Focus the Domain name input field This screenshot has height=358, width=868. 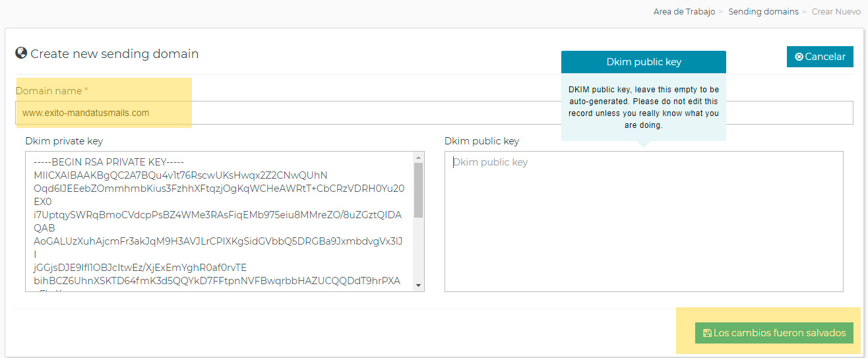[434, 113]
